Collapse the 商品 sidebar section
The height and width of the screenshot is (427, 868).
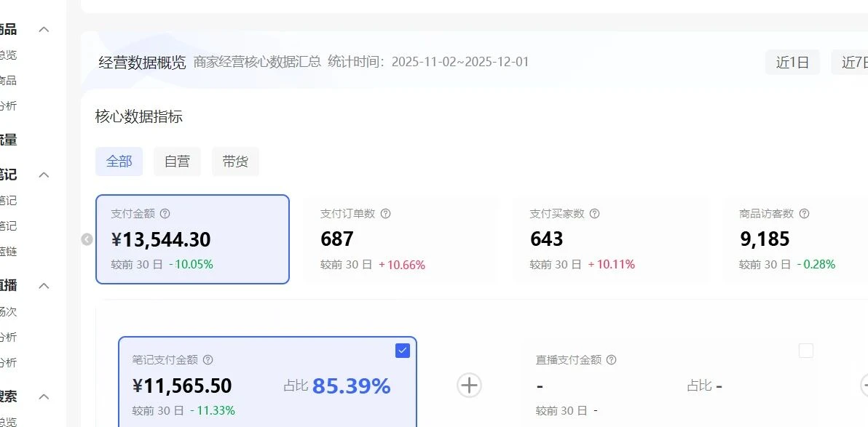[42, 29]
